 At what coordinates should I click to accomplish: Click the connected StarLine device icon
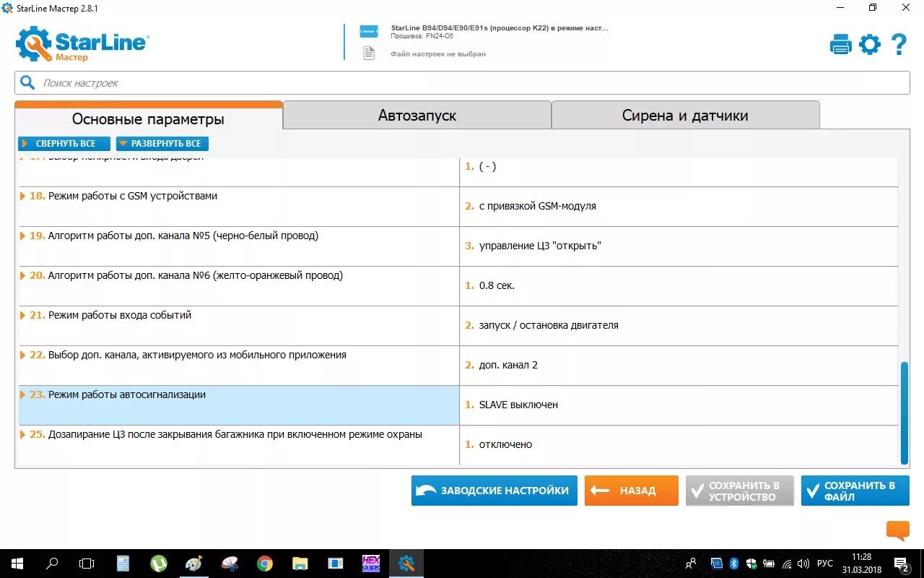coord(369,31)
